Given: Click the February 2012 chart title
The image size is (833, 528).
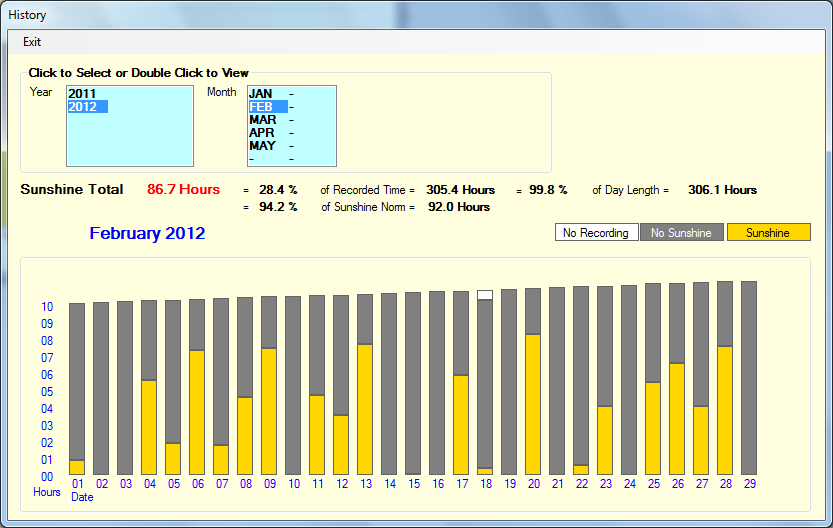Looking at the screenshot, I should [147, 234].
